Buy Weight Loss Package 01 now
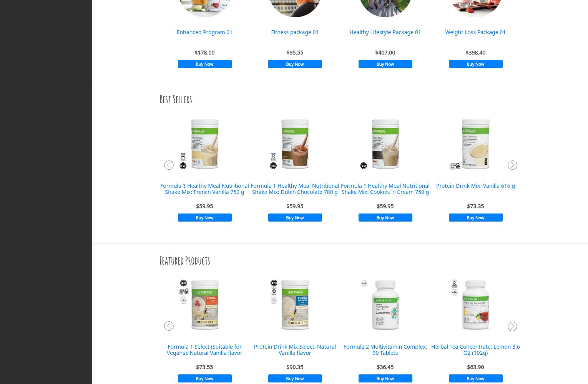The height and width of the screenshot is (384, 588). point(475,64)
